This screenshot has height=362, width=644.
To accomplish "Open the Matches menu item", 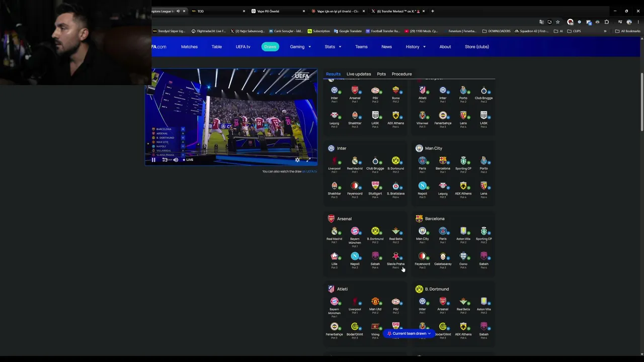I will [189, 47].
